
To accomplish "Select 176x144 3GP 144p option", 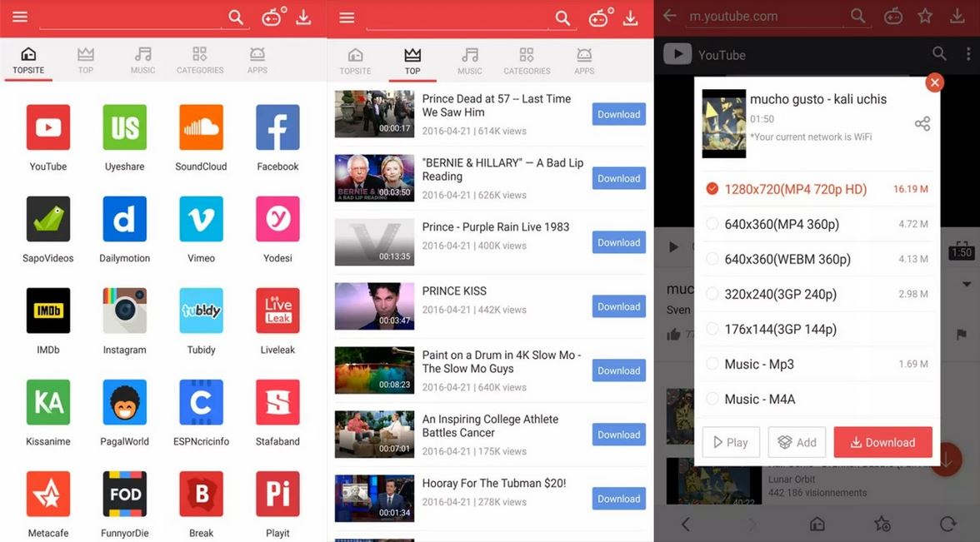I will tap(817, 328).
